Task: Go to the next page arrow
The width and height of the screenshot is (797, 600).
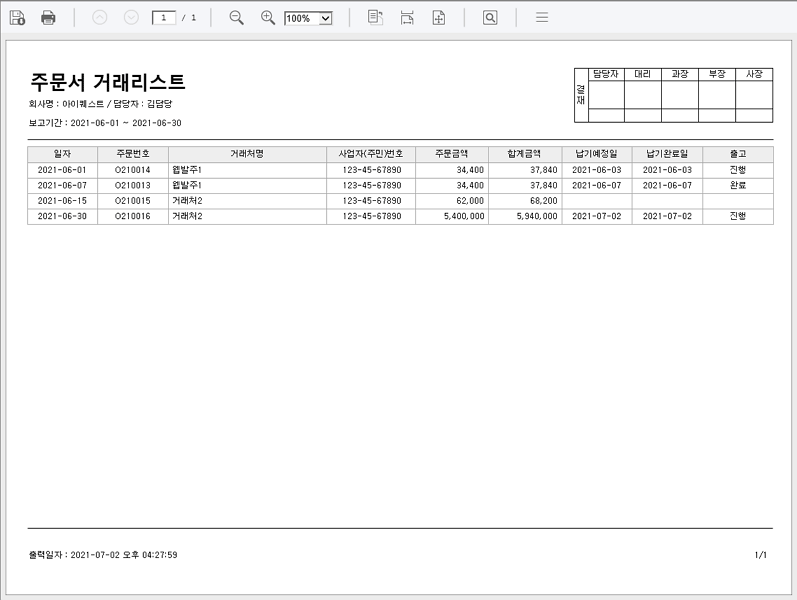Action: (131, 18)
